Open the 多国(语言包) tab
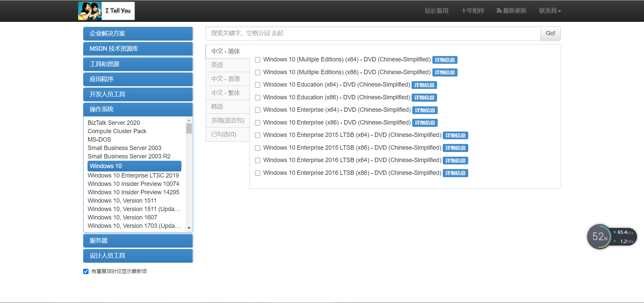644x303 pixels. (228, 120)
